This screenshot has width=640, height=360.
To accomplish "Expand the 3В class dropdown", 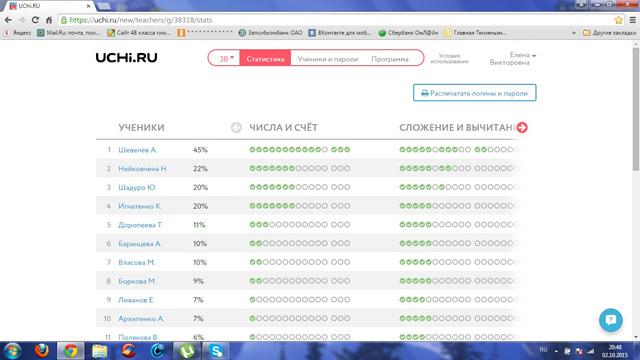I will pyautogui.click(x=226, y=58).
